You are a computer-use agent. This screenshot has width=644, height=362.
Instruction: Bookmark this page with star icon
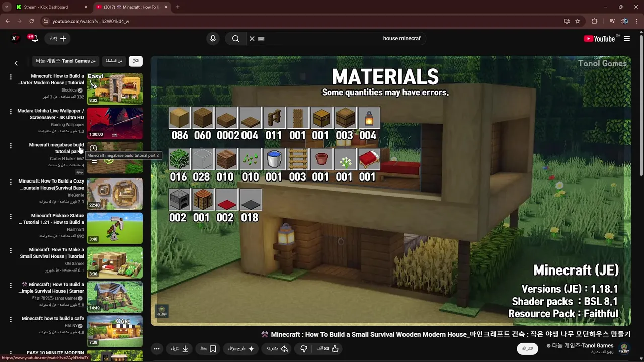[578, 21]
